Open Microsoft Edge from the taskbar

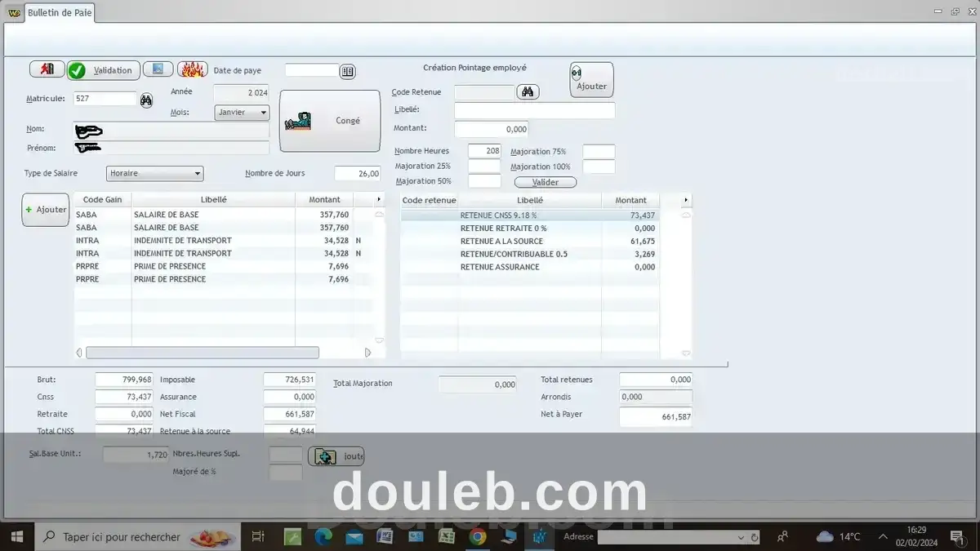[323, 536]
